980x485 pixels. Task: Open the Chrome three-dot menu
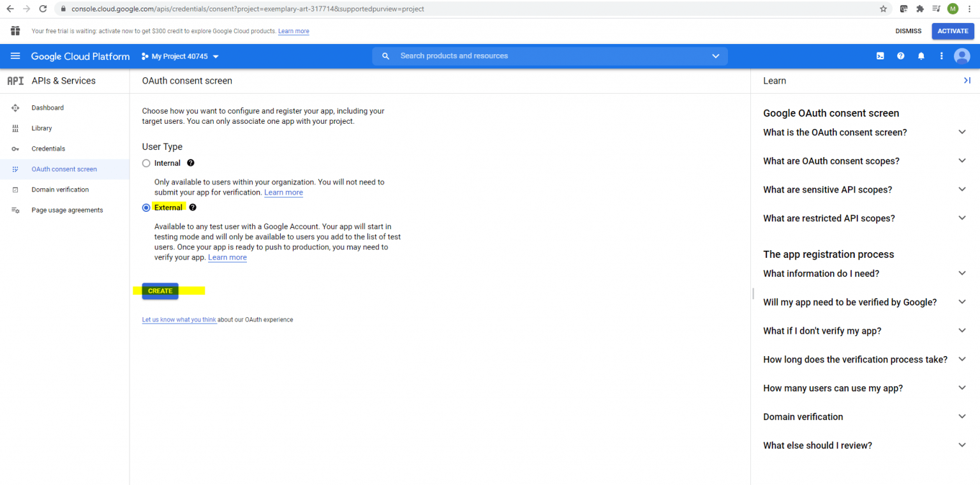coord(970,9)
